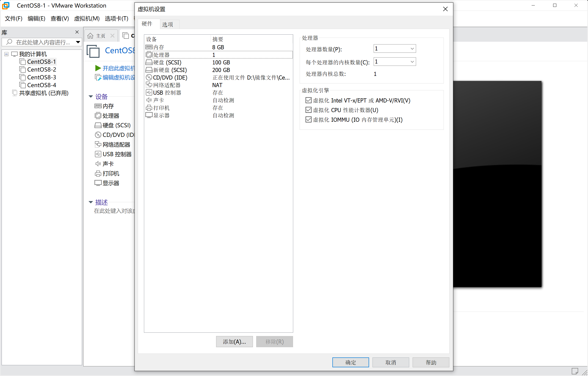The image size is (588, 376).
Task: Collapse the My Computer (我的计算机) tree node
Action: coord(7,54)
